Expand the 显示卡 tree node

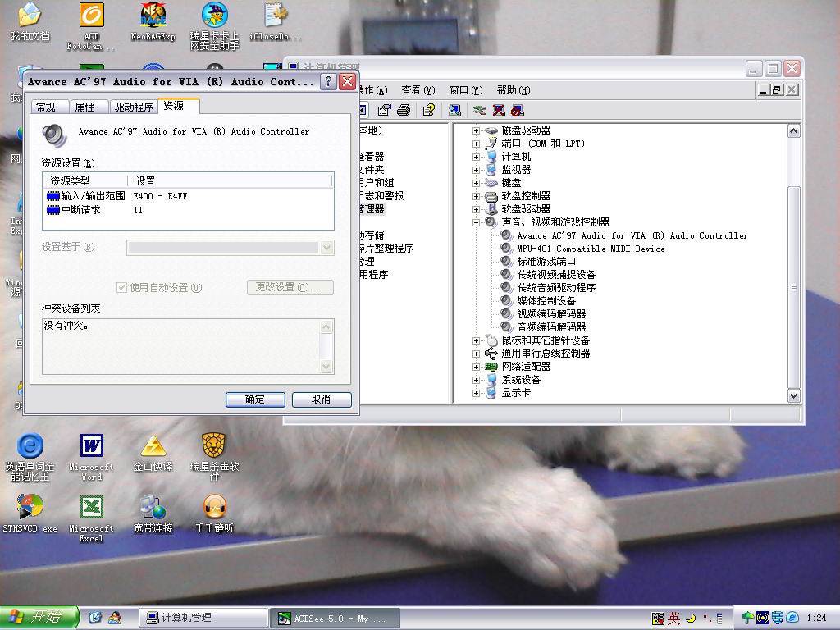(476, 393)
